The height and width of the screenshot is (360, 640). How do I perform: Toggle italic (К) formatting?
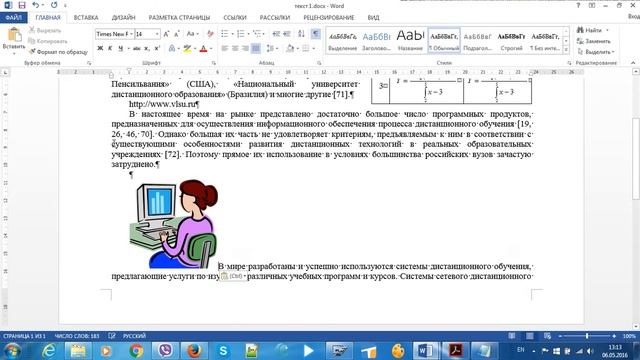[110, 49]
